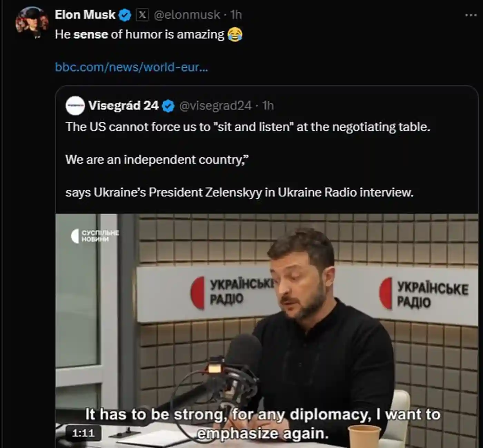This screenshot has width=483, height=448.
Task: Click Visegrád 24's verified checkmark badge
Action: point(168,106)
